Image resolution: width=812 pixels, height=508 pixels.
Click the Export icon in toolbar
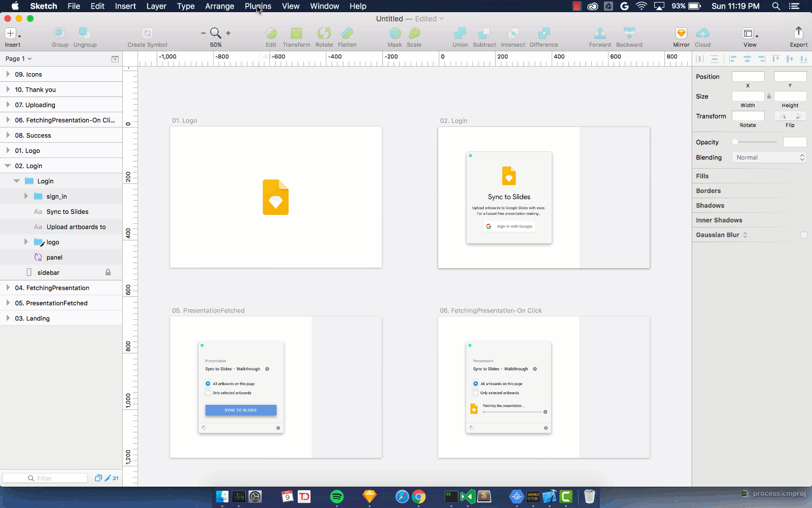(x=798, y=34)
